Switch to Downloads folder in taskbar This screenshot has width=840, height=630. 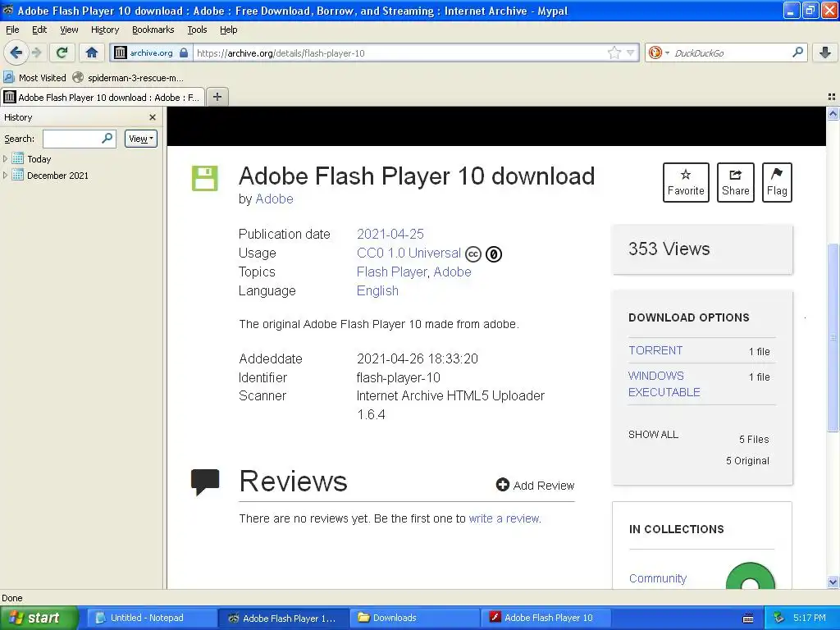click(x=413, y=618)
